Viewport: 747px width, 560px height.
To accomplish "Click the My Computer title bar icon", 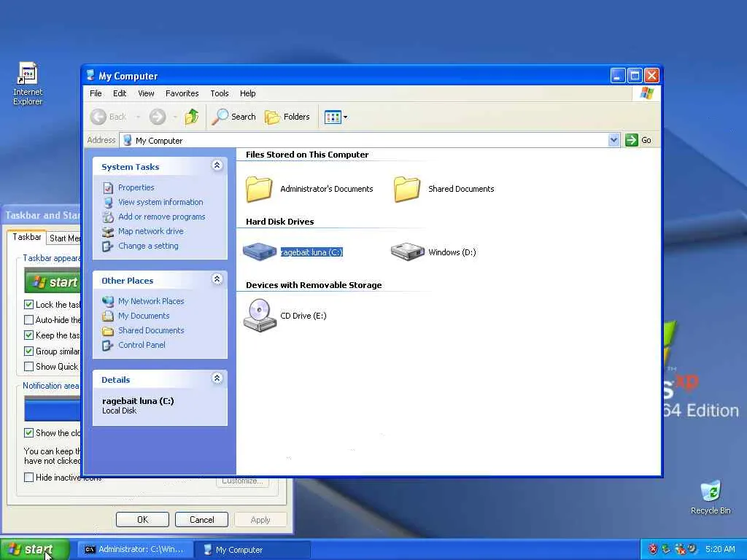I will coord(90,75).
